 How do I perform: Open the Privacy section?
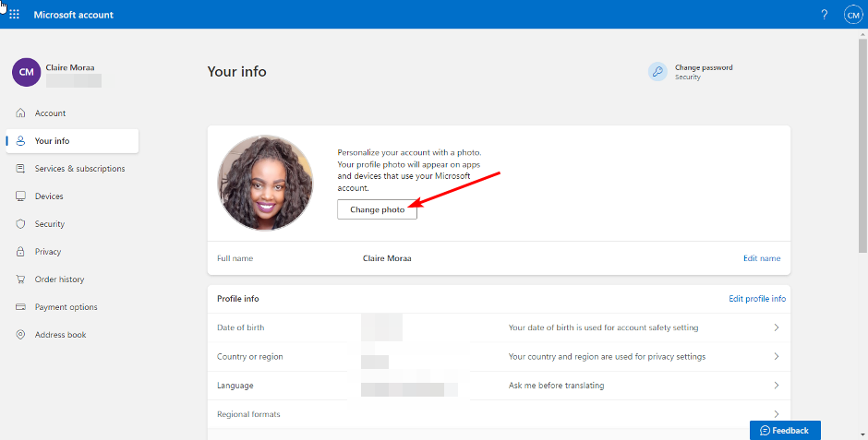[x=48, y=251]
